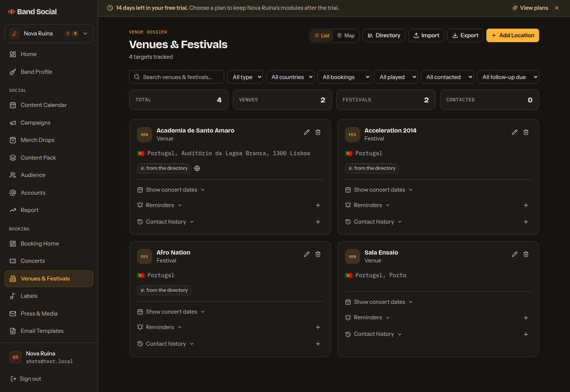Screen dimensions: 570x392
Task: Open the All contacted filter dropdown
Action: [447, 77]
